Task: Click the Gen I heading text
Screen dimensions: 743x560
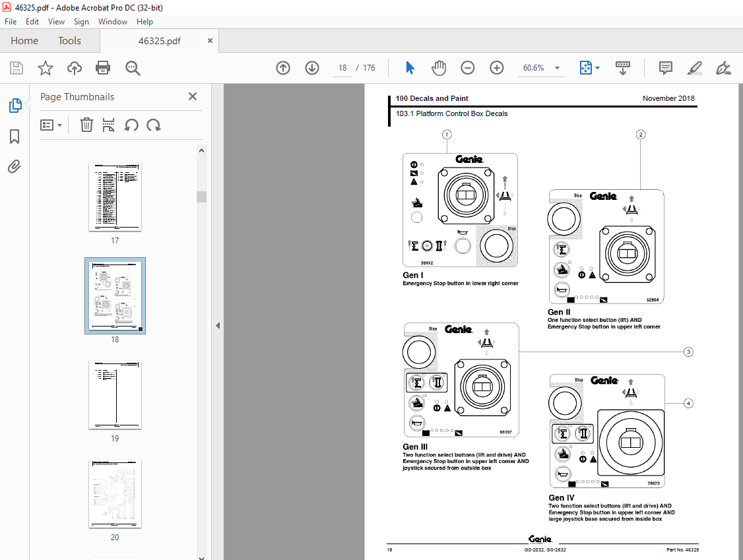Action: coord(412,275)
